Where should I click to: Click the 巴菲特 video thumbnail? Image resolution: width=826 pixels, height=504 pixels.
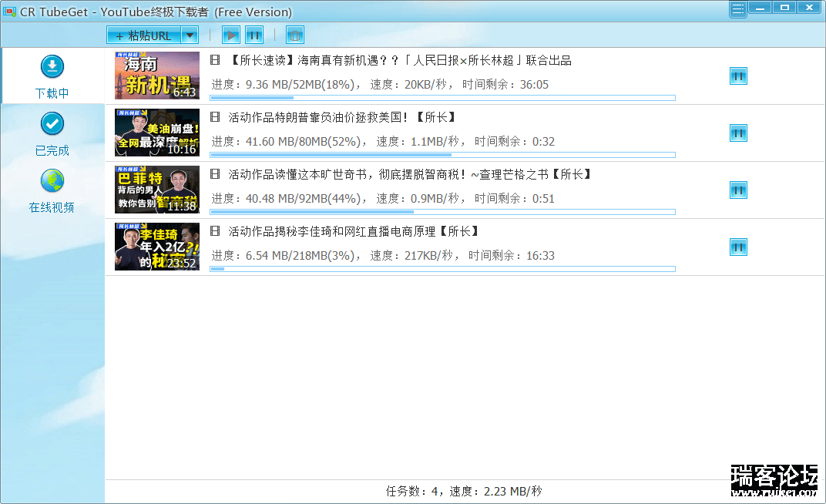(x=157, y=190)
